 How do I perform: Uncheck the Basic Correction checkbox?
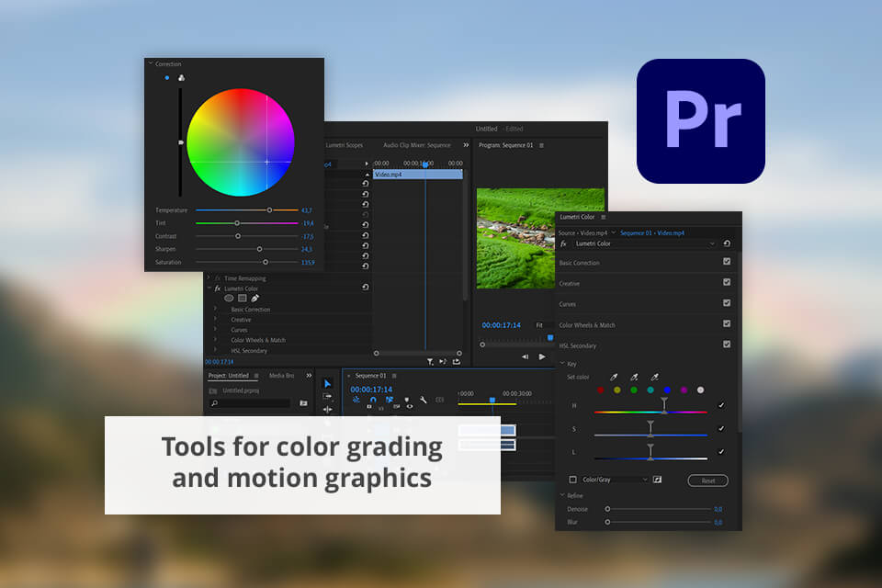pyautogui.click(x=727, y=262)
